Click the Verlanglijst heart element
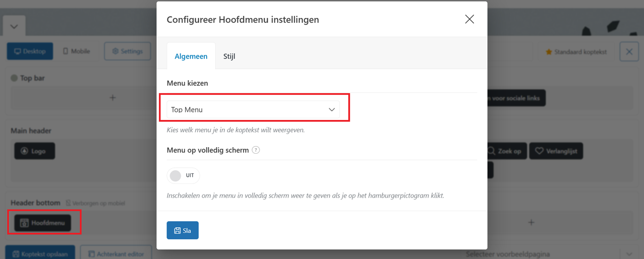 [x=556, y=151]
